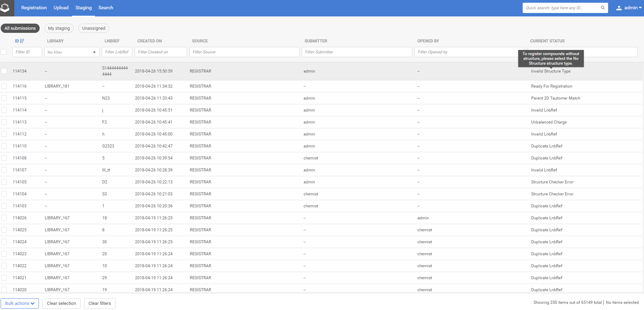
Task: Open the admin account menu arrow
Action: [640, 8]
